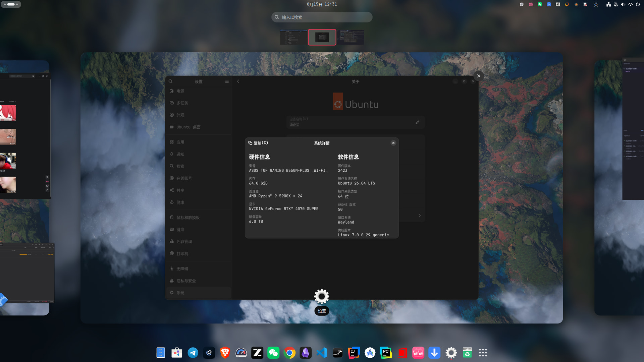The image size is (644, 362).
Task: Click the search icon in Settings sidebar
Action: coord(170,81)
